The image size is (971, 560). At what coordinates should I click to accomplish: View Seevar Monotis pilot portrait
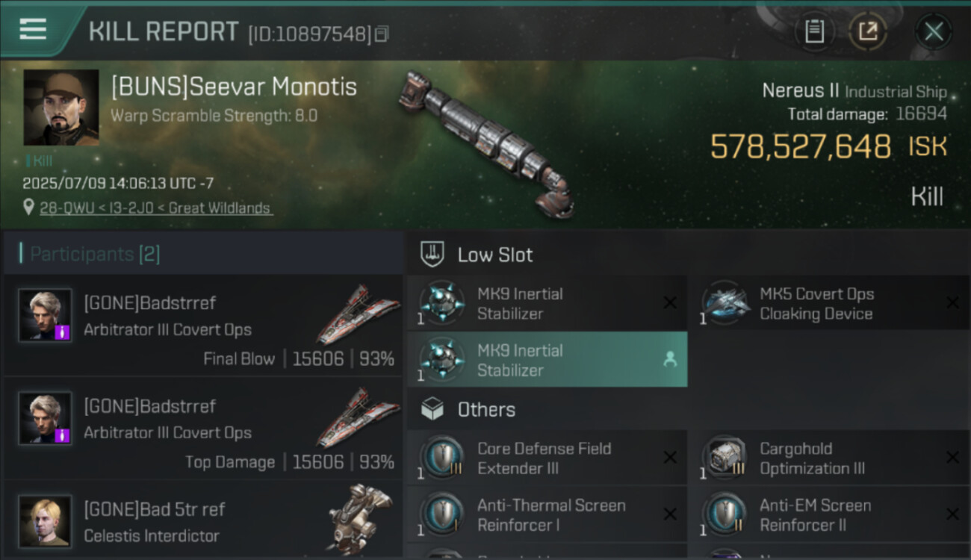(61, 108)
